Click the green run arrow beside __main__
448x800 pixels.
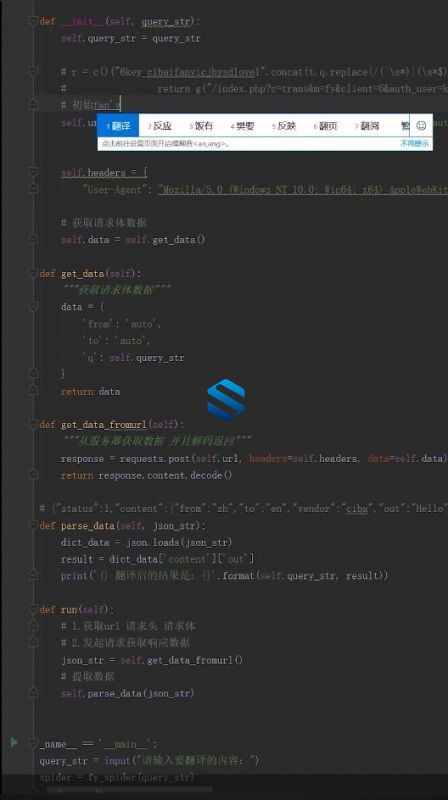[14, 742]
